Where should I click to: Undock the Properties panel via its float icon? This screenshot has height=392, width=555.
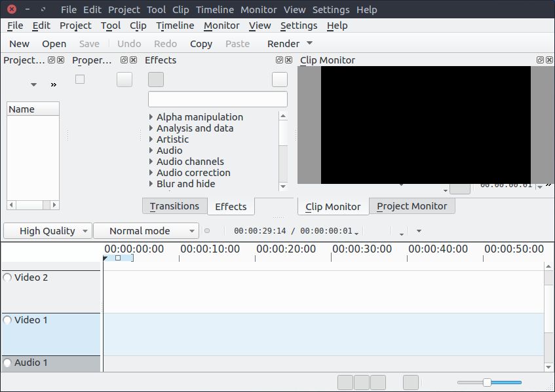[x=123, y=60]
